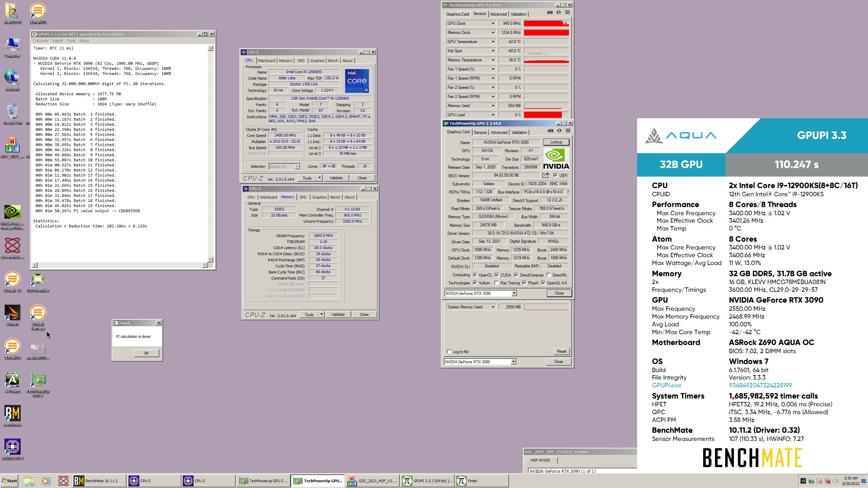868x488 pixels.
Task: Toggle the Vulkan checkbox
Action: [475, 283]
